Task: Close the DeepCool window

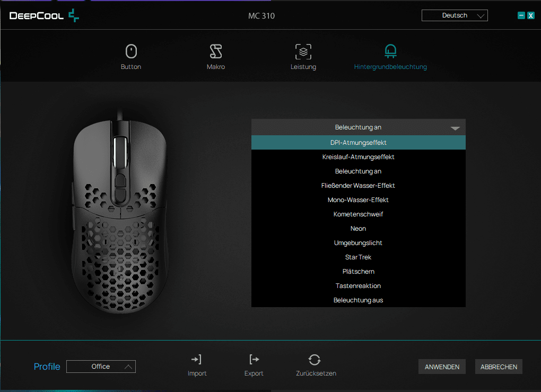Action: pos(530,15)
